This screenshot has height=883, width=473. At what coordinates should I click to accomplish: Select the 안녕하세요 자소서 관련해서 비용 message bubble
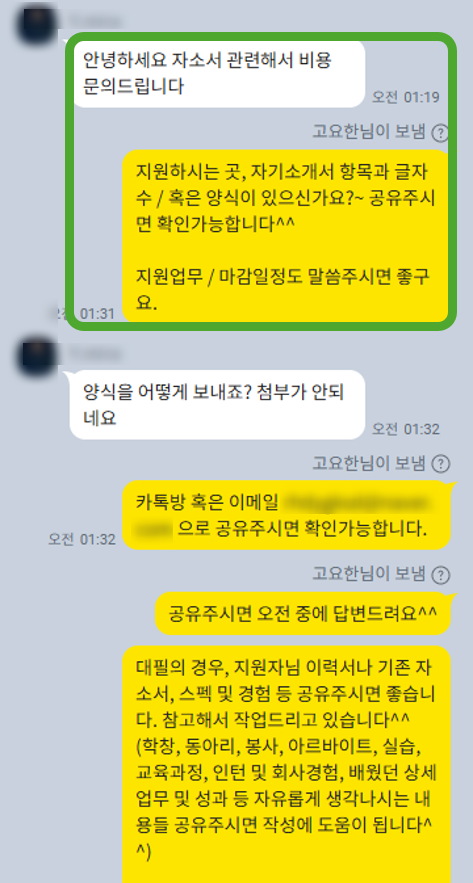tap(218, 74)
